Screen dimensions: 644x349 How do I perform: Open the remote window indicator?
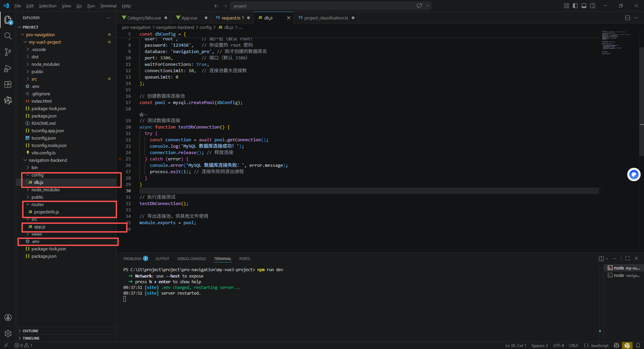6,345
